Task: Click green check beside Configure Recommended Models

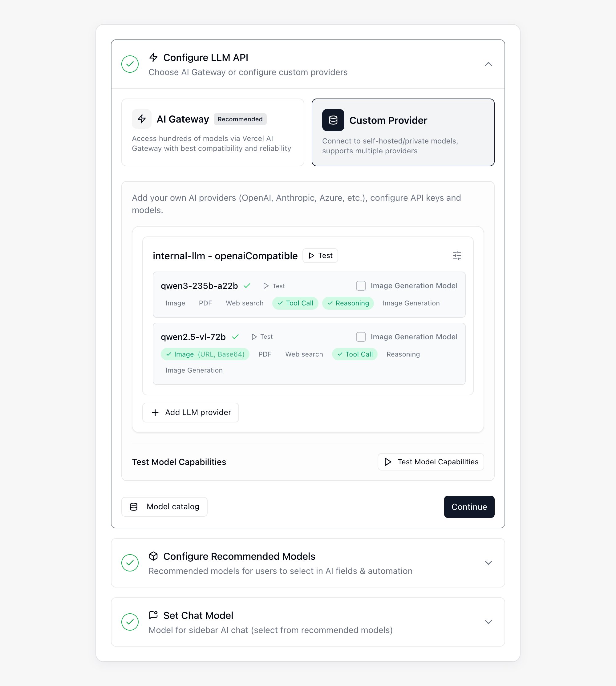Action: point(130,563)
